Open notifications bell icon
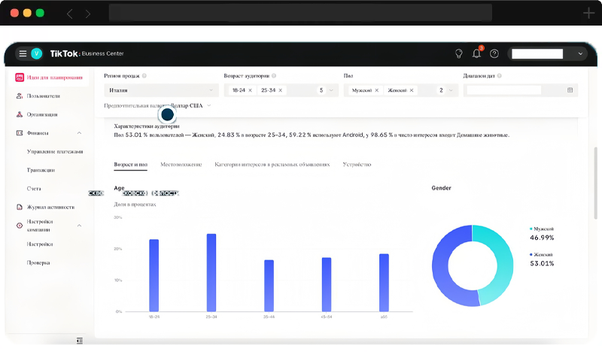 [476, 53]
